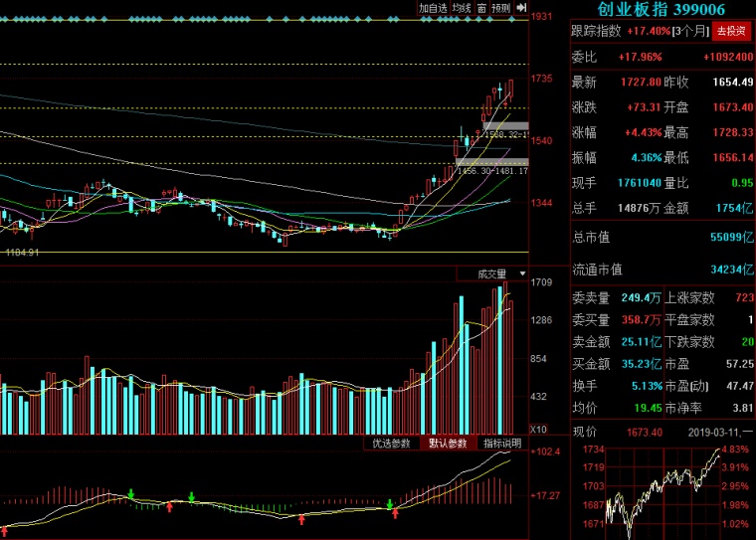Click 加自选 to add to watchlist
Viewport: 756px width, 540px height.
(432, 8)
